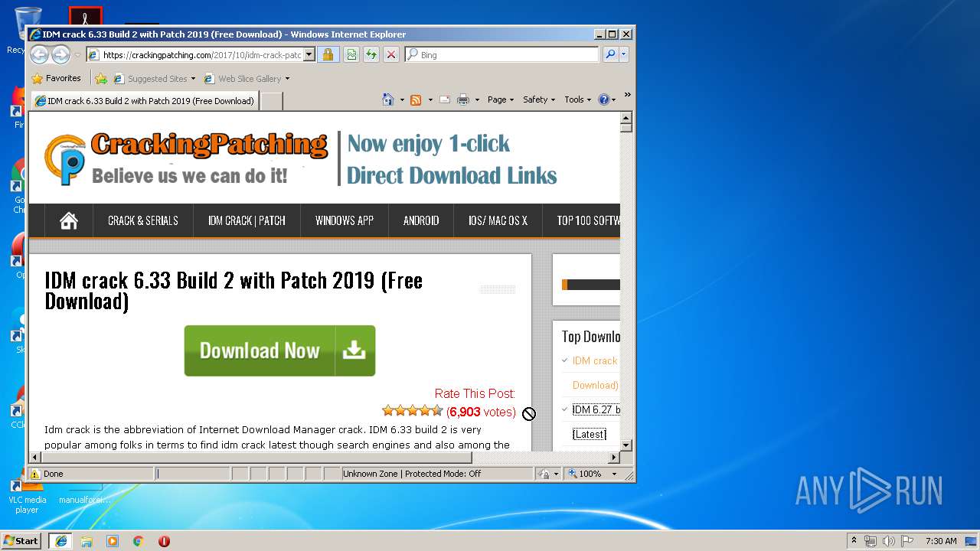Viewport: 980px width, 551px height.
Task: Add page to Favorites bar icon
Action: [x=101, y=78]
